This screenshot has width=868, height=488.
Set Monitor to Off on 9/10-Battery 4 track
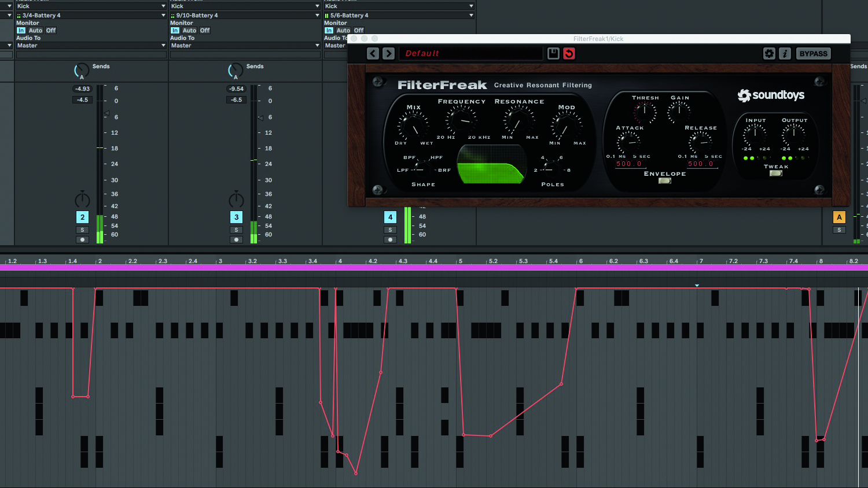click(x=205, y=31)
